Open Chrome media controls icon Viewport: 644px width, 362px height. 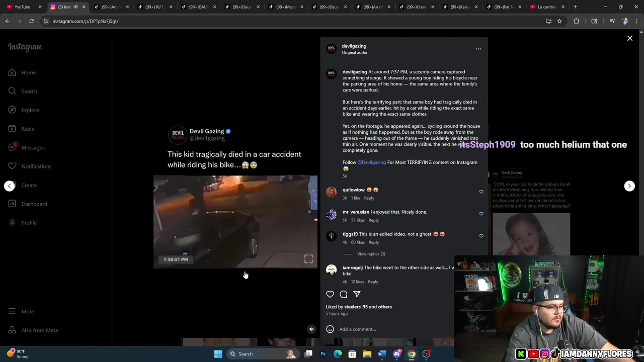coord(612,21)
